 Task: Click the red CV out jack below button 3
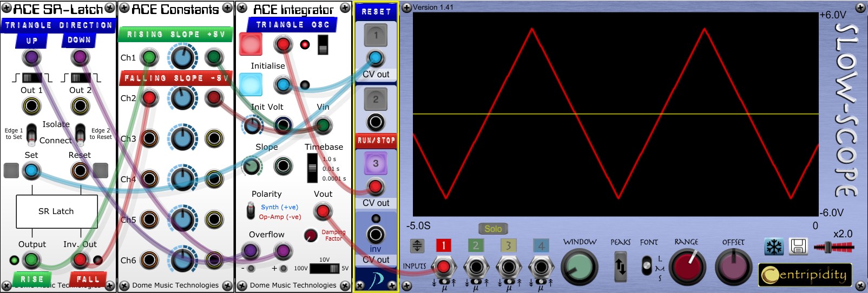point(376,187)
